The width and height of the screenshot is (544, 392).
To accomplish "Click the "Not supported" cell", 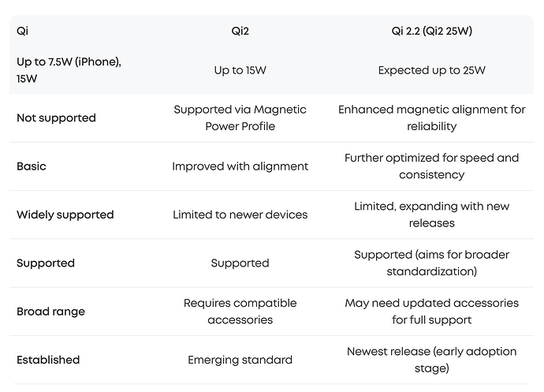I will [56, 118].
